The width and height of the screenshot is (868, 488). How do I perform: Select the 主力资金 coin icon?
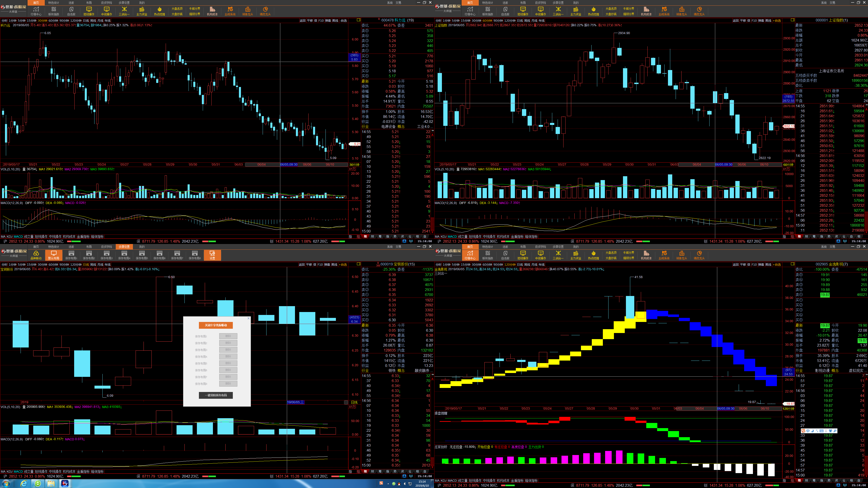pos(142,11)
